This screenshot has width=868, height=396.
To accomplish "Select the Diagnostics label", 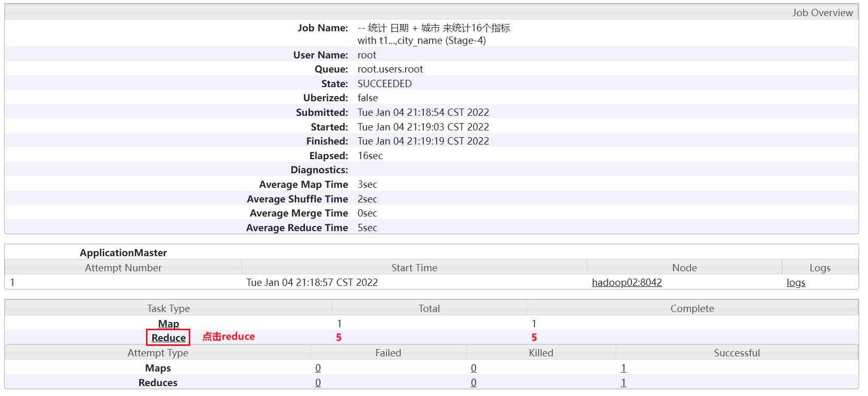I will point(319,170).
